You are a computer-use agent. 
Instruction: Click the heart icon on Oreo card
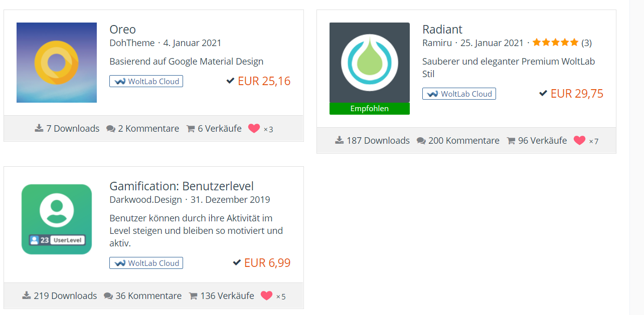pos(254,129)
